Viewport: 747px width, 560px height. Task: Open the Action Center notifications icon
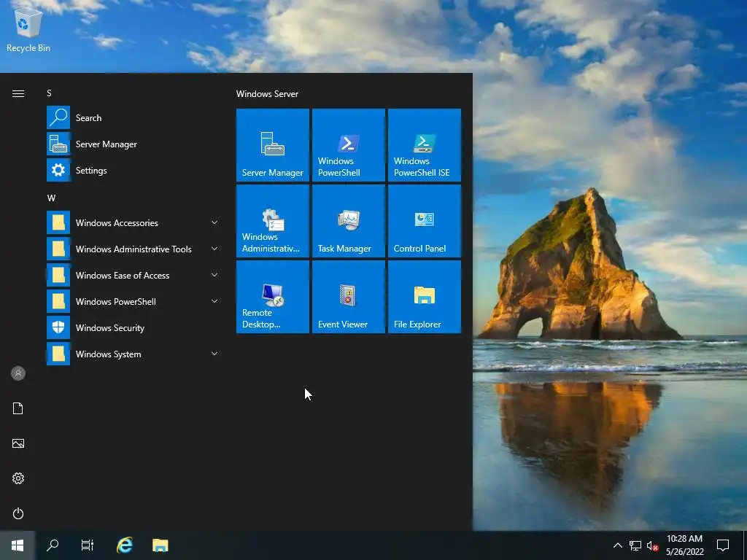(723, 545)
